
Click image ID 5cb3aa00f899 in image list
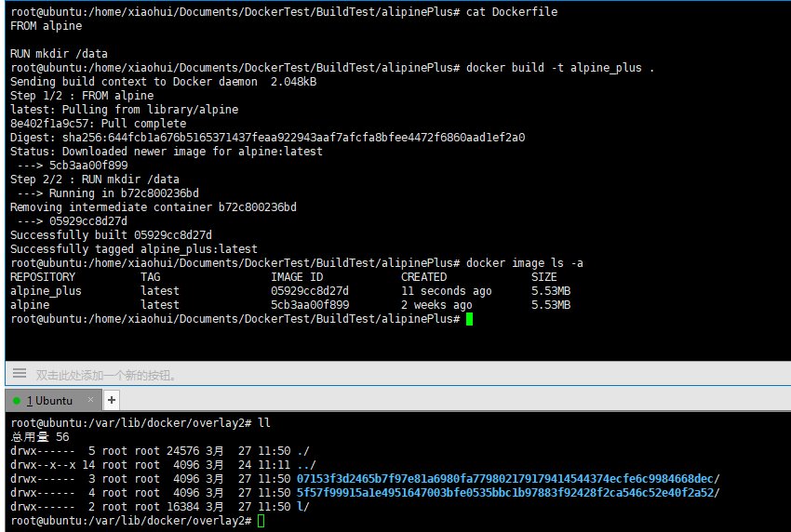[310, 305]
